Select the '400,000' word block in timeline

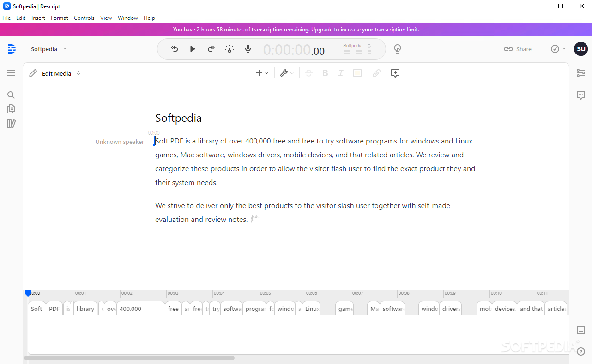tap(141, 309)
